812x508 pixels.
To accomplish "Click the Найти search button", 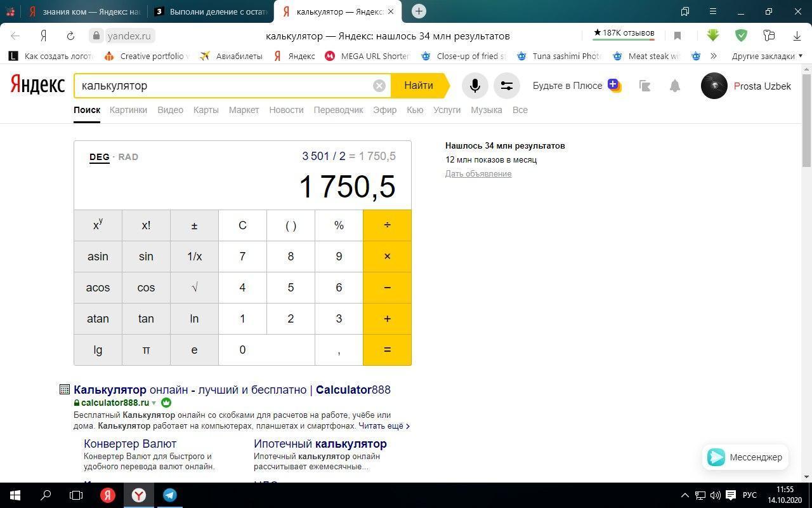I will 419,86.
